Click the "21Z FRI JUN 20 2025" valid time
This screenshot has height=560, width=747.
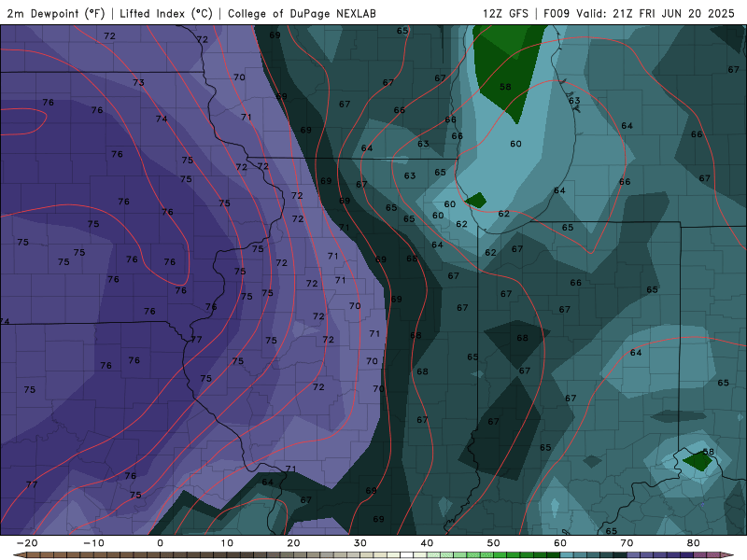(673, 13)
